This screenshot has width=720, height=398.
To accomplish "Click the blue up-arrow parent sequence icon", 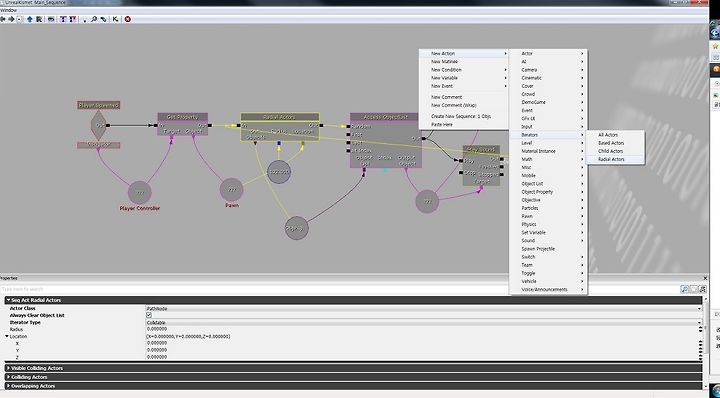I will (30, 19).
